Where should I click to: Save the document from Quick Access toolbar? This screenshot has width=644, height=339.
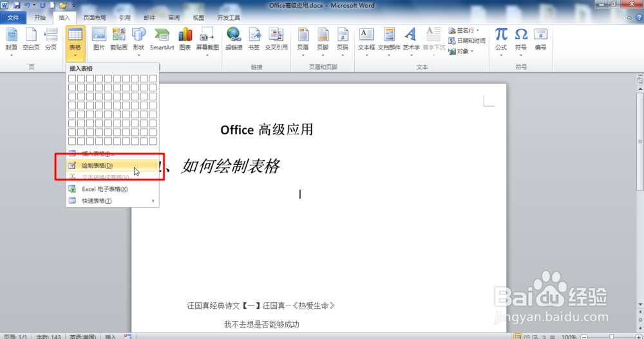click(x=17, y=5)
